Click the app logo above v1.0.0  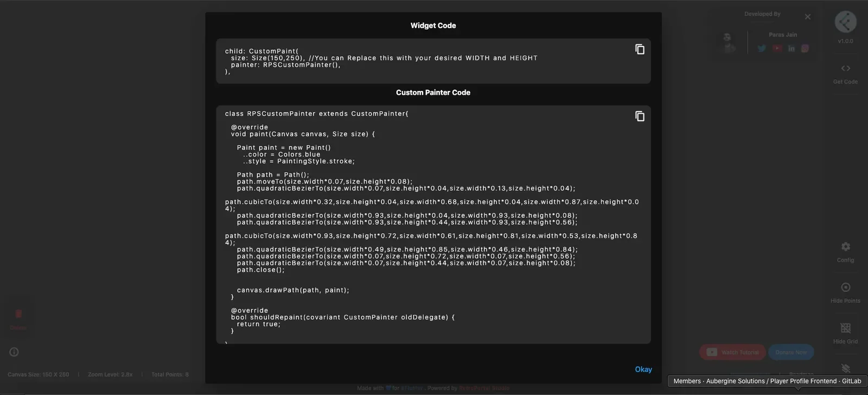[x=845, y=22]
